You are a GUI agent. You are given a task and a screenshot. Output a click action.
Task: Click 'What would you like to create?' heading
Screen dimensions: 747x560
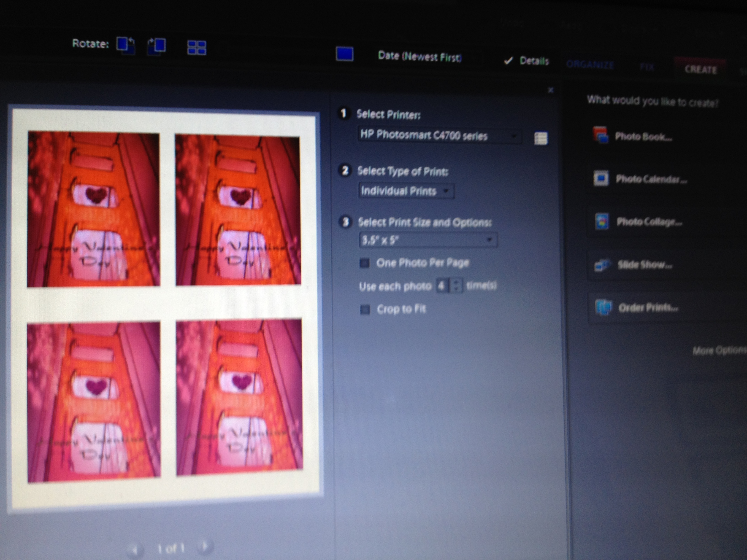pyautogui.click(x=653, y=101)
